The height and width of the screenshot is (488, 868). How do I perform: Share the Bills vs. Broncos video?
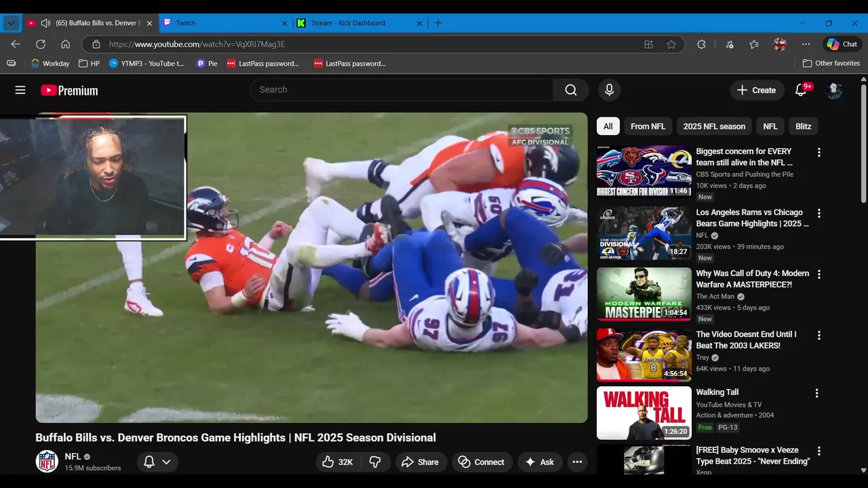(420, 462)
